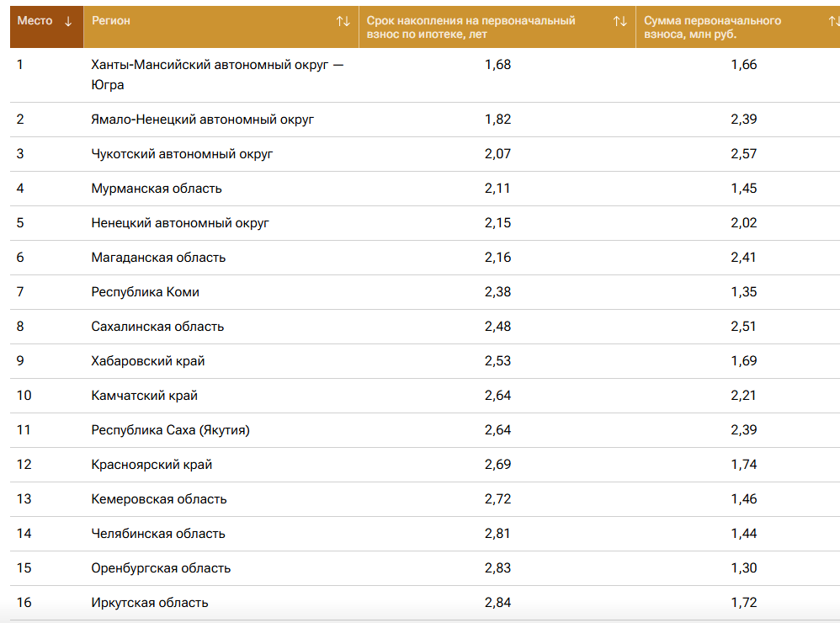Click the Магаданская область region name

[158, 258]
